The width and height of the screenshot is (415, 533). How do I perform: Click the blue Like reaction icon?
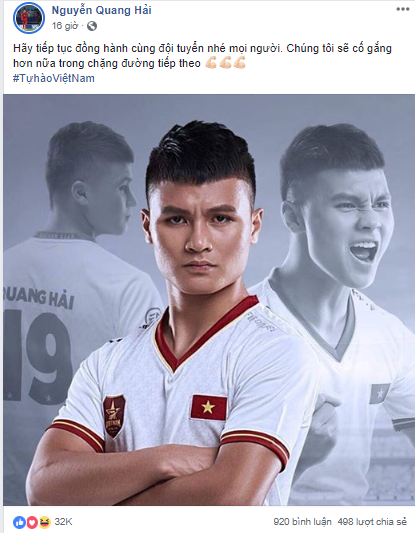click(x=19, y=522)
